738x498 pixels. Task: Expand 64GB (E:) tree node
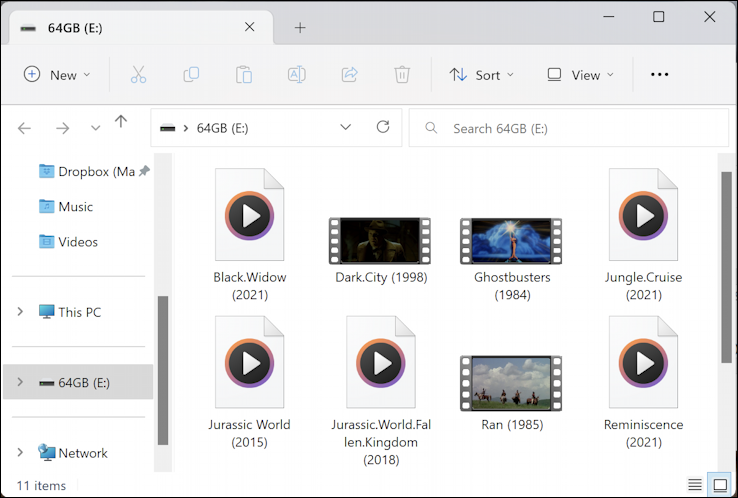tap(20, 382)
